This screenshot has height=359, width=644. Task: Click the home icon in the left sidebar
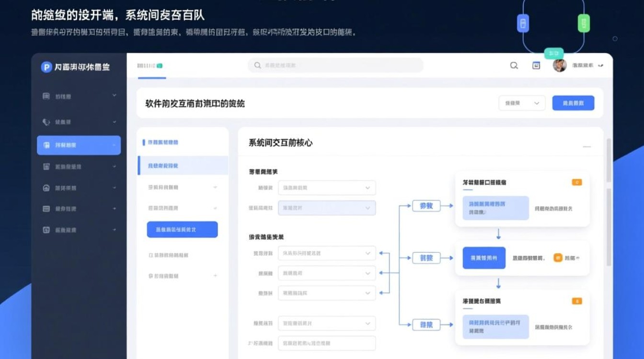(45, 187)
